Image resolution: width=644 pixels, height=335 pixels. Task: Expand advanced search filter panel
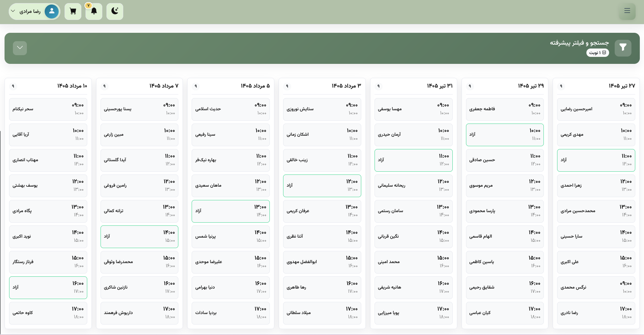[x=20, y=48]
